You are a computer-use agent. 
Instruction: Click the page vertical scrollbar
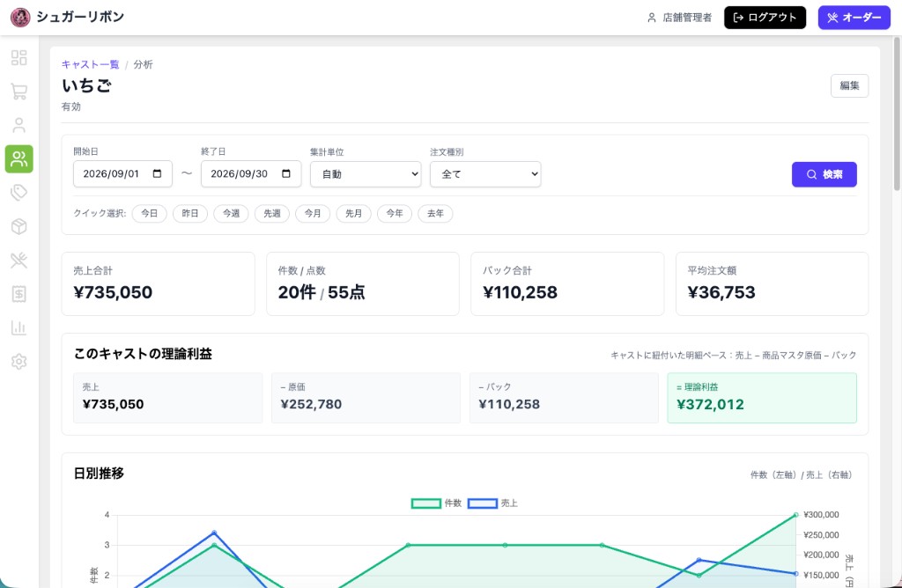[897, 115]
